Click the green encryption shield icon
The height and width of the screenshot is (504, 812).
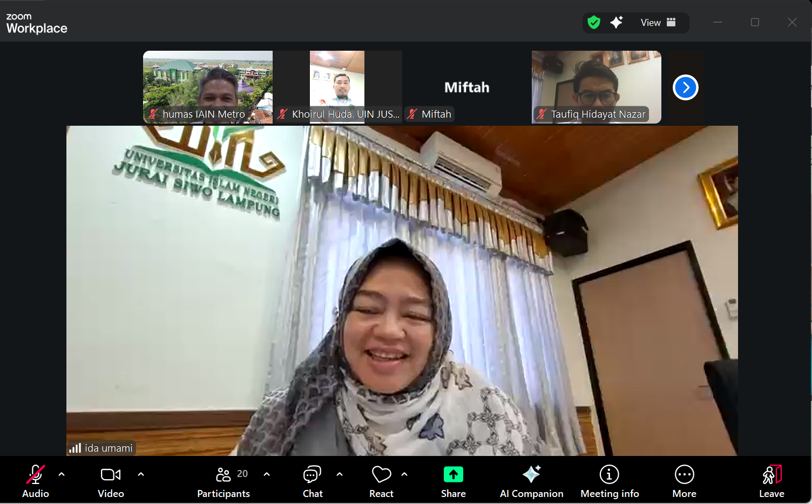point(594,23)
